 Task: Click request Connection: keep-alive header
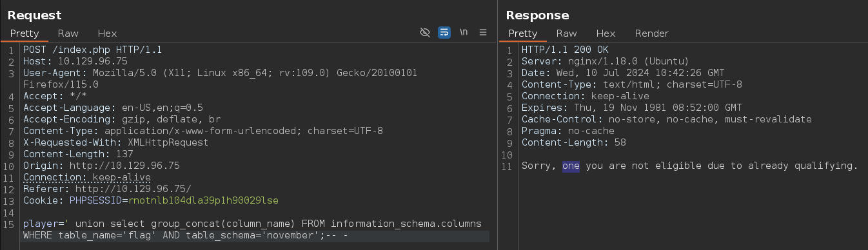pyautogui.click(x=87, y=177)
